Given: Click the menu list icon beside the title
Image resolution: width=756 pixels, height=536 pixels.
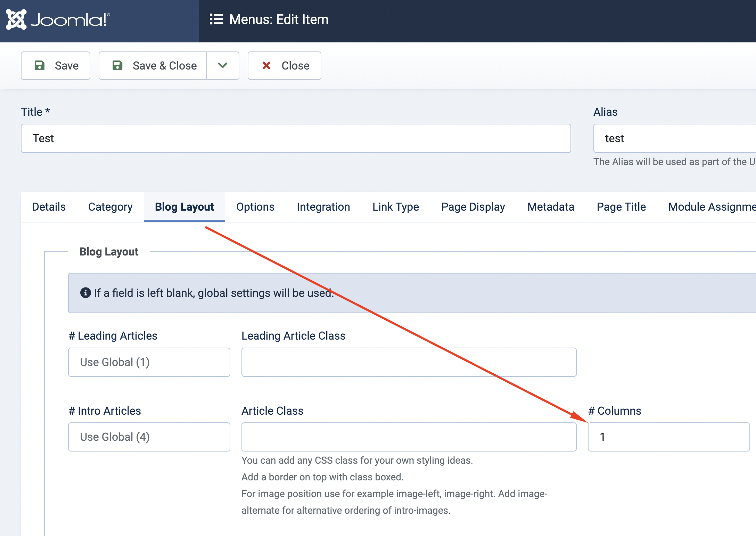Looking at the screenshot, I should click(x=216, y=19).
